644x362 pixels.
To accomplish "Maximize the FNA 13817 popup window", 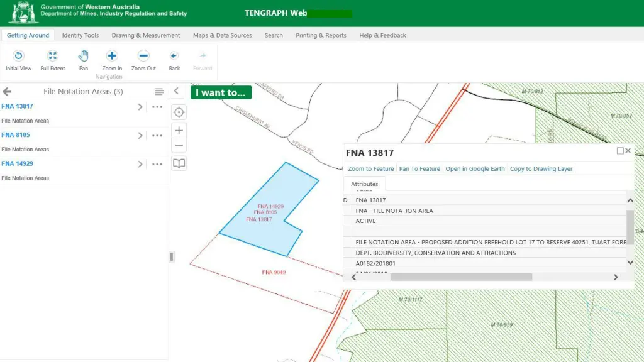I will pyautogui.click(x=620, y=151).
